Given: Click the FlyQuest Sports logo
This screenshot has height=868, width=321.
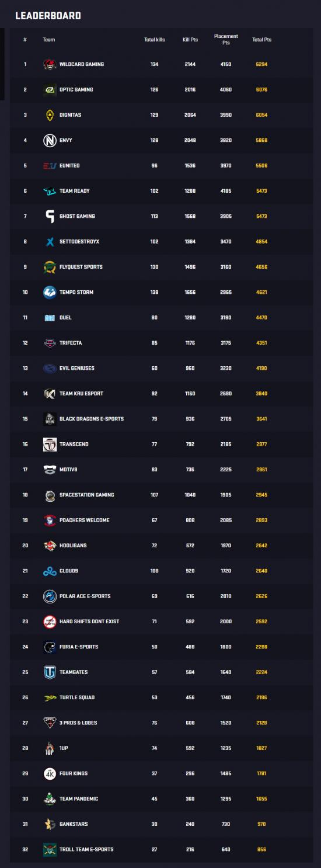Looking at the screenshot, I should [x=50, y=267].
